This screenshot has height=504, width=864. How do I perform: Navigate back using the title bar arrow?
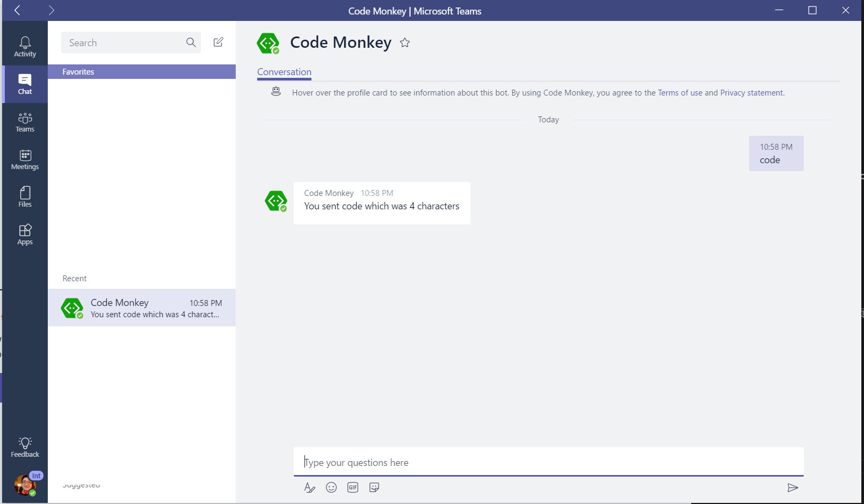pyautogui.click(x=17, y=10)
